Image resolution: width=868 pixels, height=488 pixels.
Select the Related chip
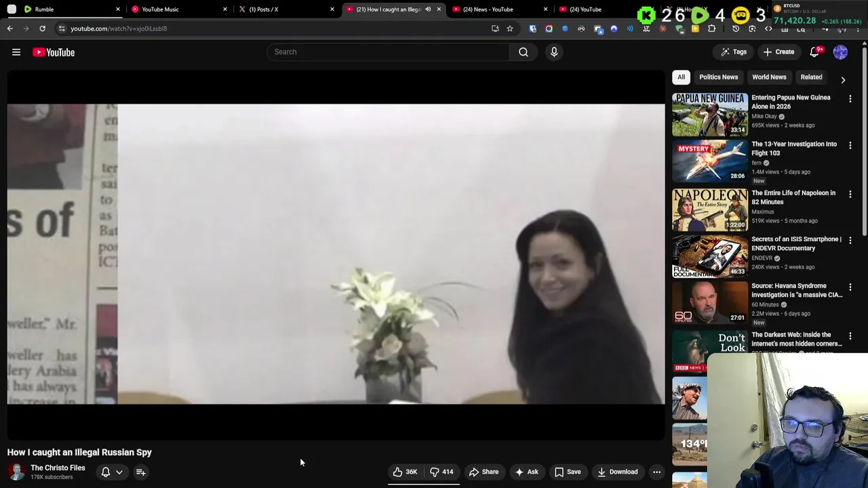pyautogui.click(x=811, y=77)
